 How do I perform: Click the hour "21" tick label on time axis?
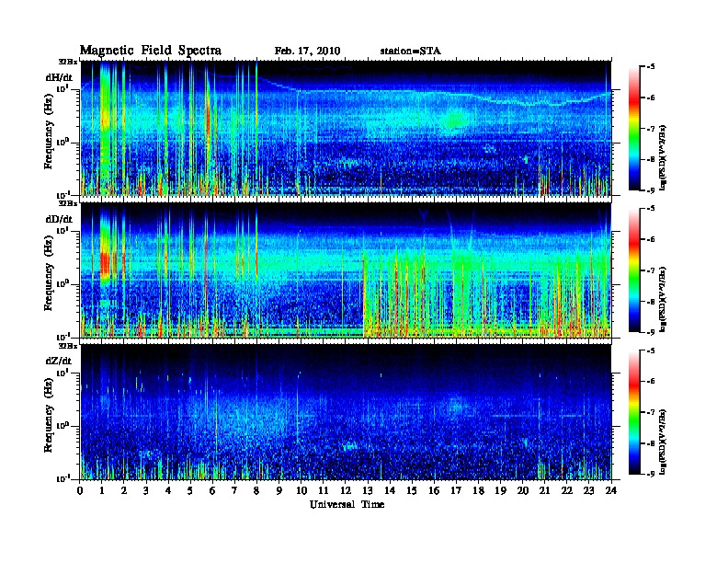coord(544,491)
